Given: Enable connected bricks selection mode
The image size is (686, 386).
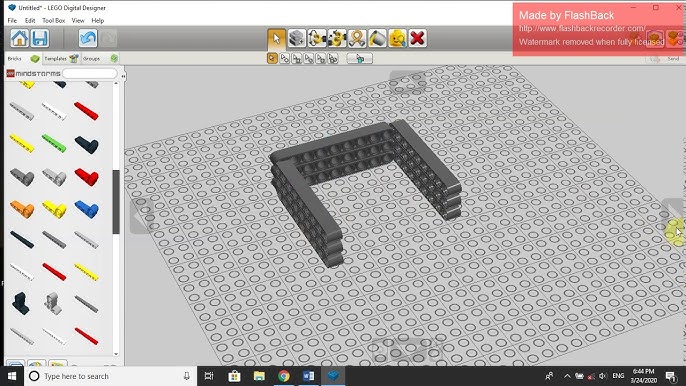Looking at the screenshot, I should point(297,58).
